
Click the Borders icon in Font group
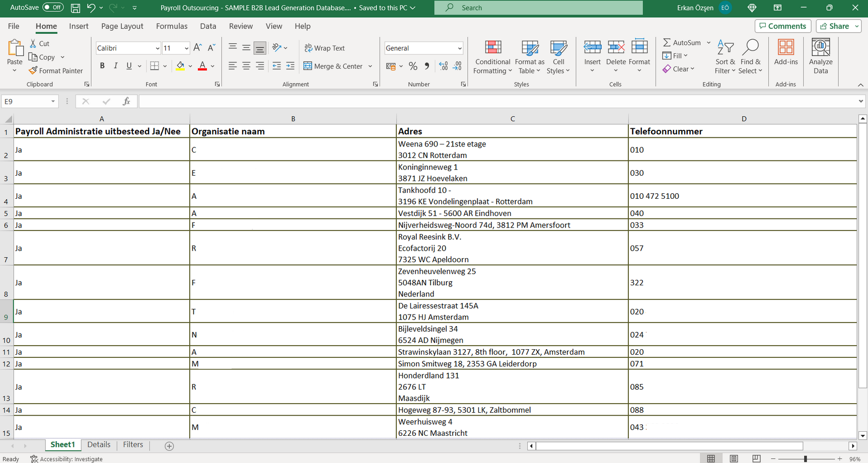point(155,66)
